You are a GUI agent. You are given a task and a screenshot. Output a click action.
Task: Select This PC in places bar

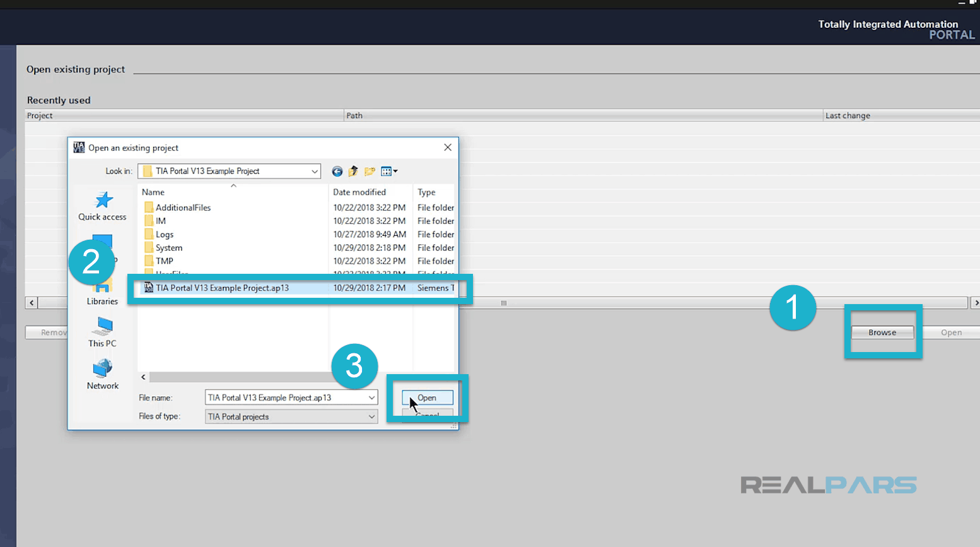coord(102,332)
